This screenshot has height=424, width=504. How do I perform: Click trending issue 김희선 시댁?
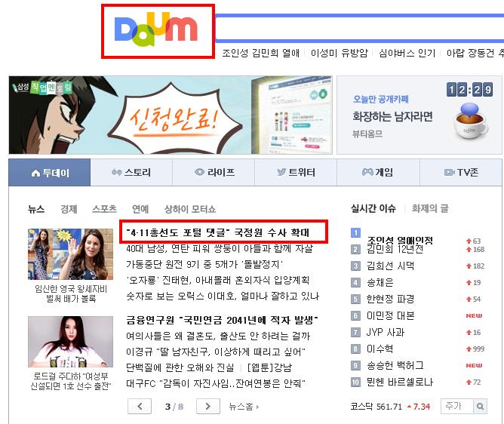pyautogui.click(x=390, y=266)
